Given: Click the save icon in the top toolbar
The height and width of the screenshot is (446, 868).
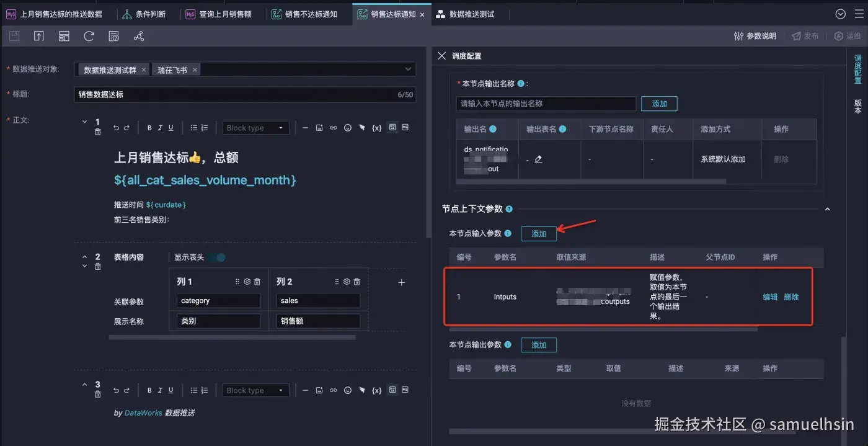Looking at the screenshot, I should (x=14, y=37).
